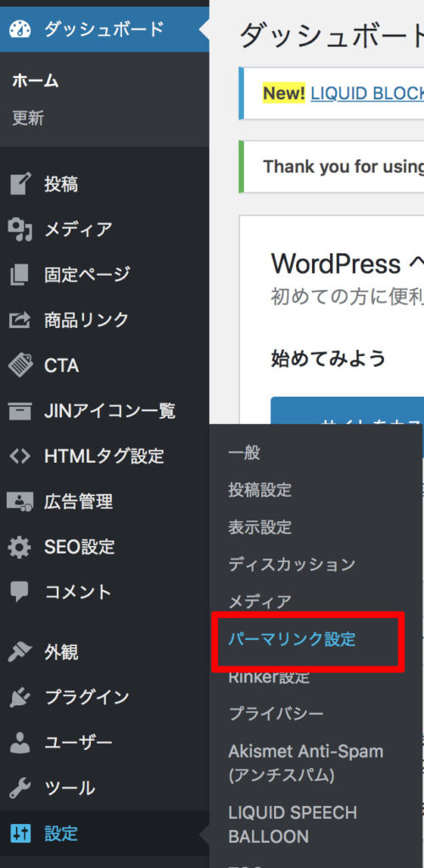Open Akismet Anti-Spam settings
This screenshot has width=424, height=868.
305,763
